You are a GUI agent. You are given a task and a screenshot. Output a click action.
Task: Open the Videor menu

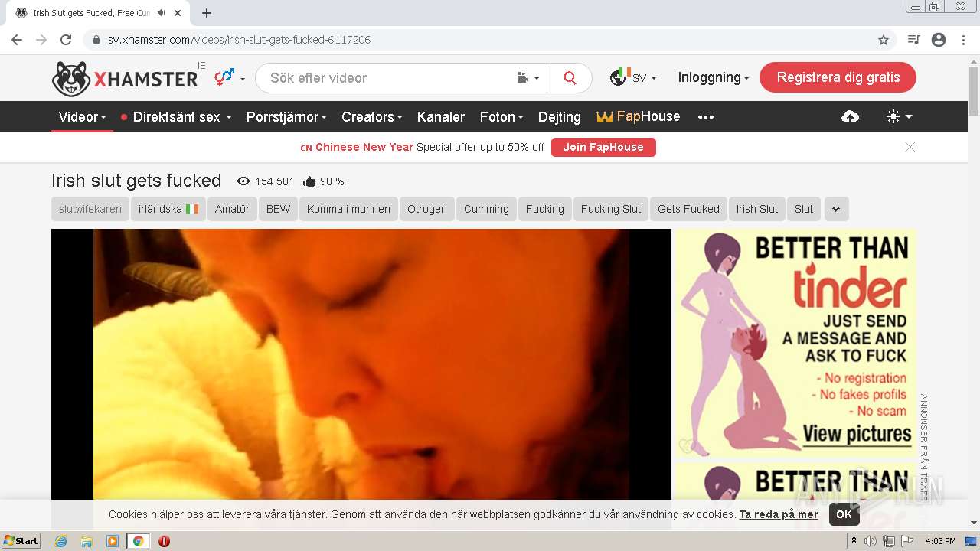tap(82, 116)
